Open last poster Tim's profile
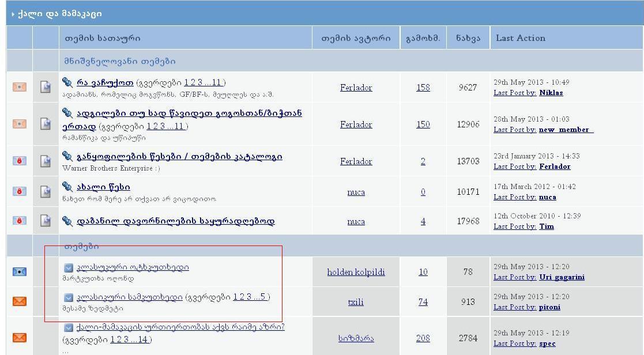Image resolution: width=644 pixels, height=355 pixels. point(546,226)
